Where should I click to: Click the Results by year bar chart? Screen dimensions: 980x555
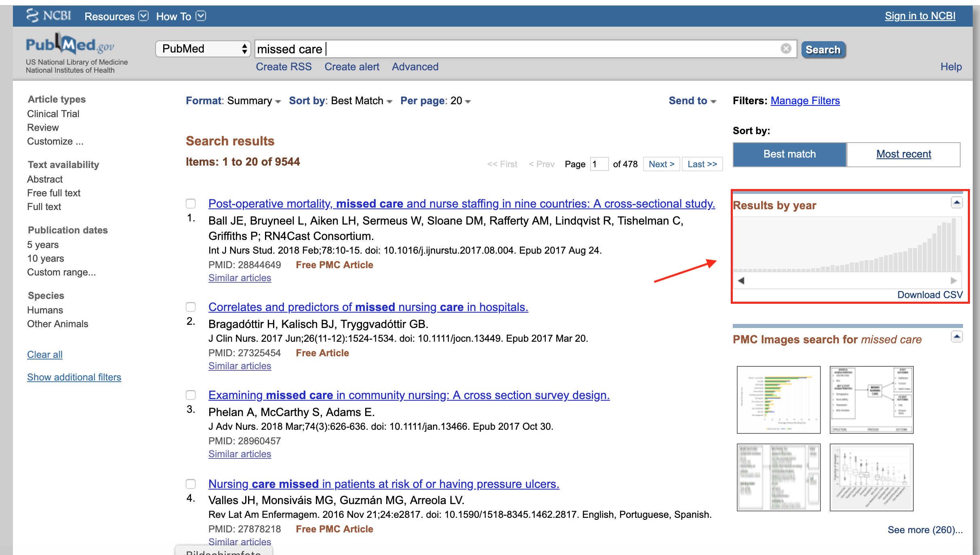[x=847, y=245]
